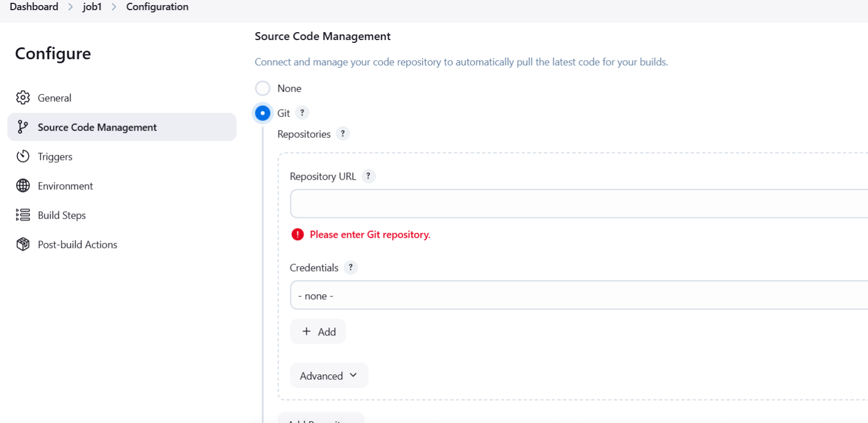Image resolution: width=868 pixels, height=423 pixels.
Task: Navigate to Dashboard via breadcrumb
Action: [x=34, y=7]
